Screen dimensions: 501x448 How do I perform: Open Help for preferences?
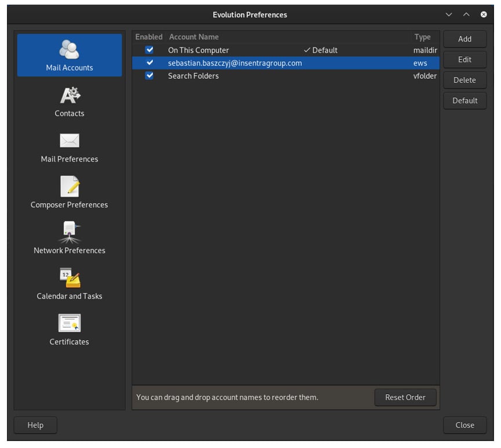pyautogui.click(x=35, y=425)
